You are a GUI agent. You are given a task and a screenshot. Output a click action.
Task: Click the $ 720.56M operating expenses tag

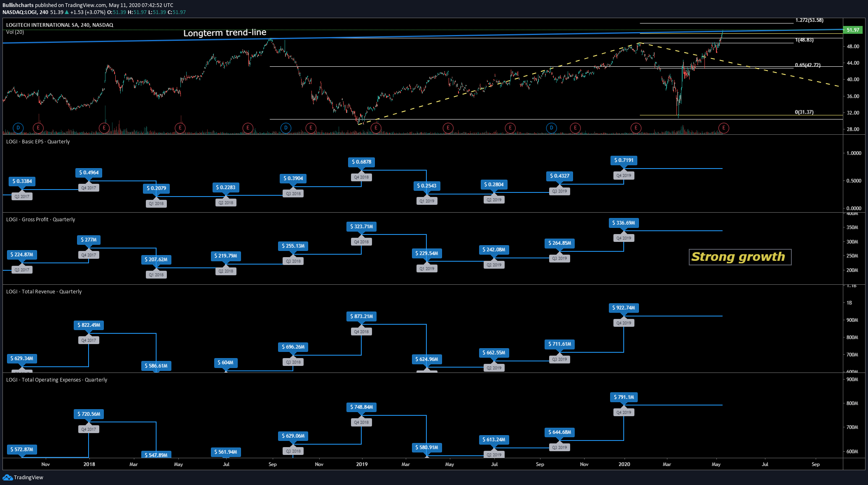(x=89, y=414)
